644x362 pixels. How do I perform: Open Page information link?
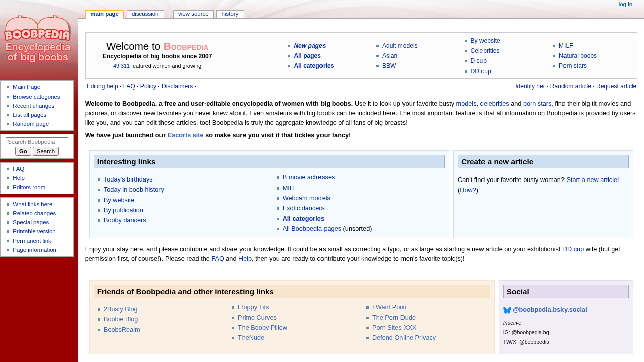[34, 250]
